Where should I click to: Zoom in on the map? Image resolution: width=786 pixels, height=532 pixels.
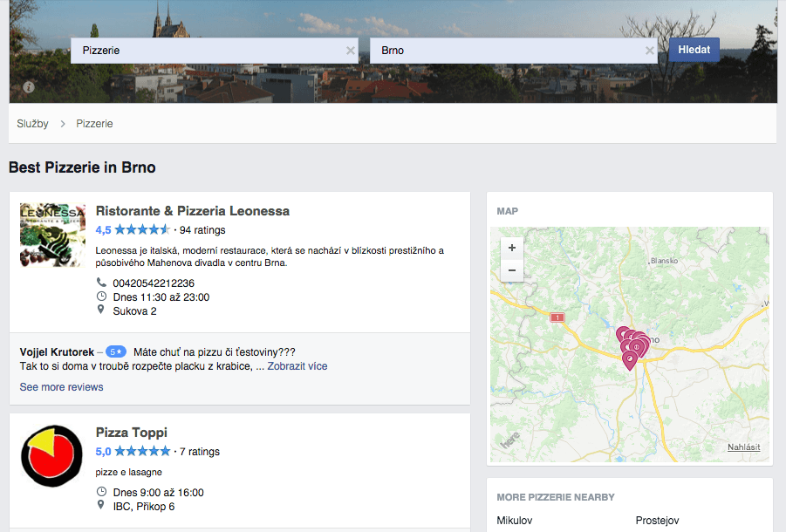[512, 248]
